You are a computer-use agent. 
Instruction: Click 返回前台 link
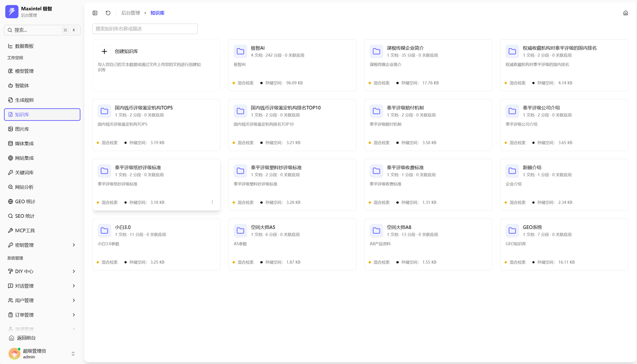click(26, 338)
